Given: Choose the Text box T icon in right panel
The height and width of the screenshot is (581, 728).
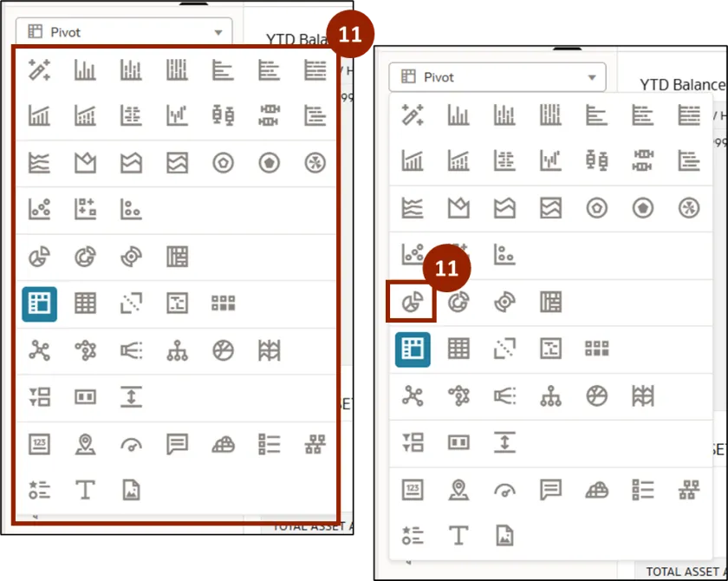Looking at the screenshot, I should point(458,535).
